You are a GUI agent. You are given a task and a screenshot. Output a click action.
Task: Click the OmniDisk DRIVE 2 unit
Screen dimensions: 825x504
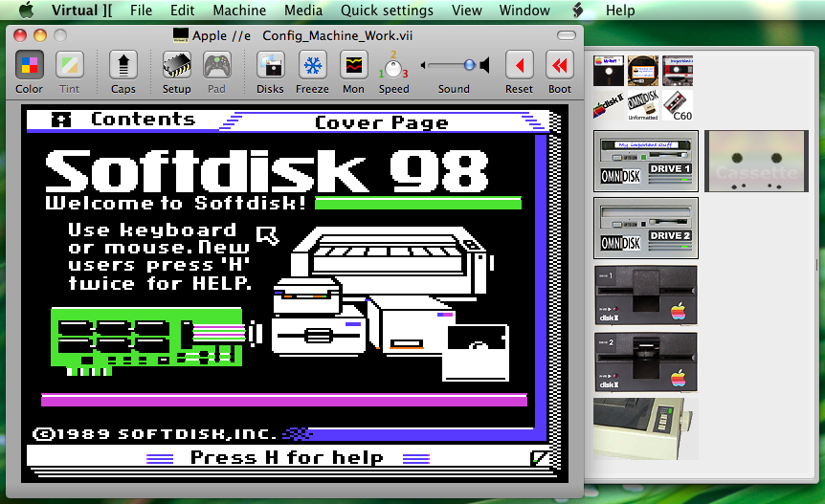pos(646,228)
